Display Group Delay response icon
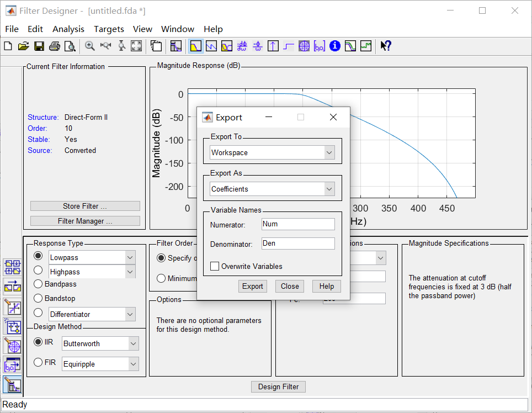532x413 pixels. (242, 46)
